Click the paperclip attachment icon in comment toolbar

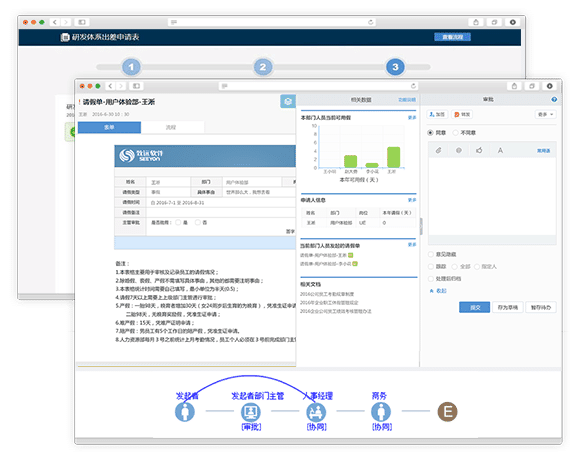(439, 150)
